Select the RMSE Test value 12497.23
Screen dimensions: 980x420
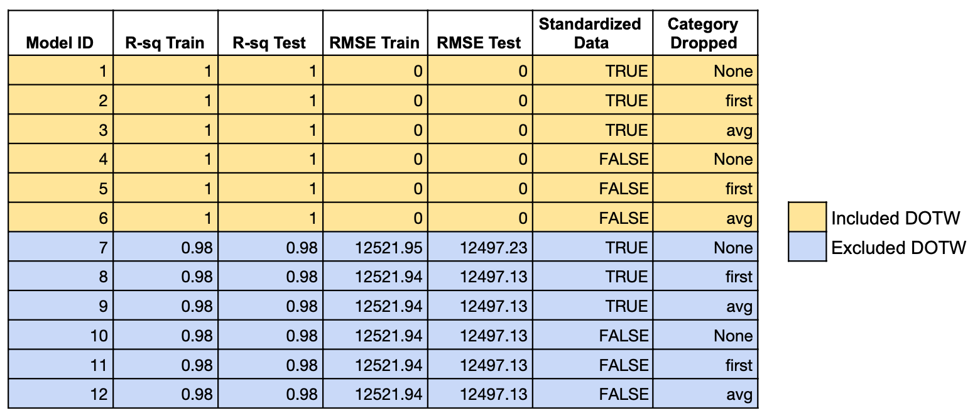493,248
